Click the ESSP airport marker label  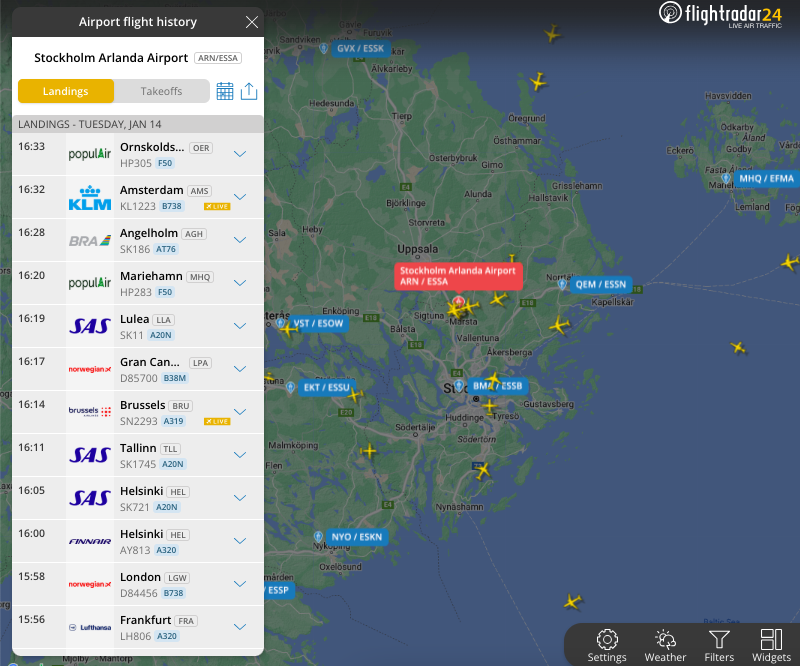pos(278,590)
